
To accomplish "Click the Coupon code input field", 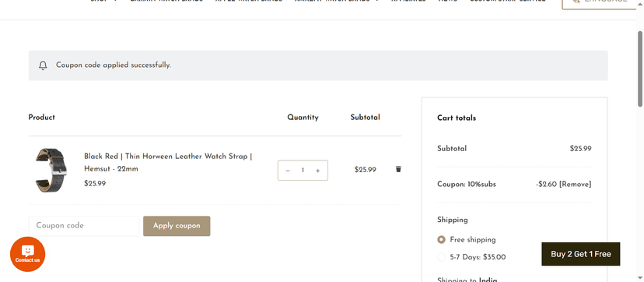I will point(84,226).
